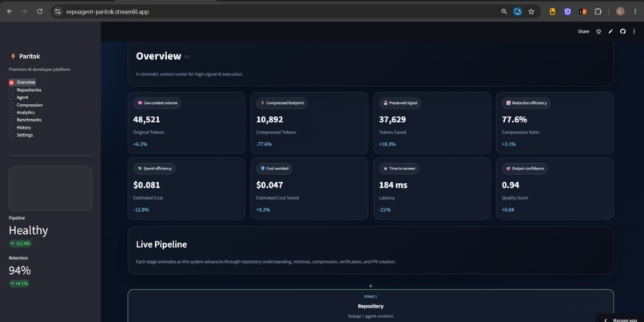Click the browser back arrow
The width and height of the screenshot is (644, 322).
tap(10, 11)
